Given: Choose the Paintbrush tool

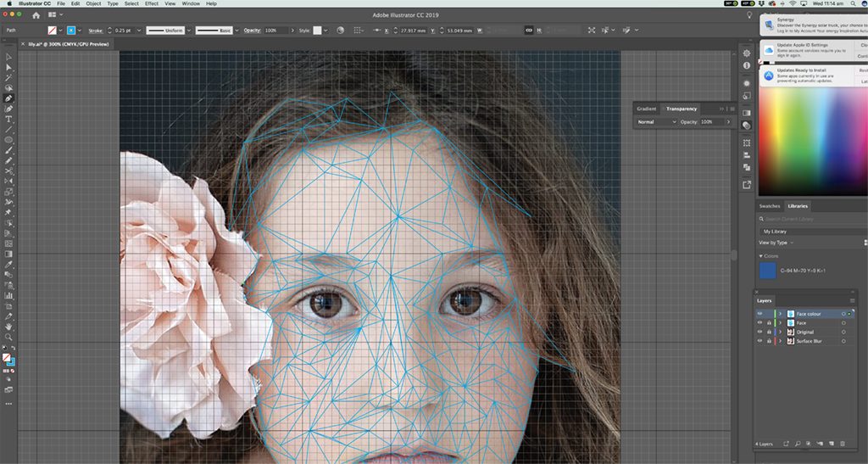Looking at the screenshot, I should click(x=8, y=151).
